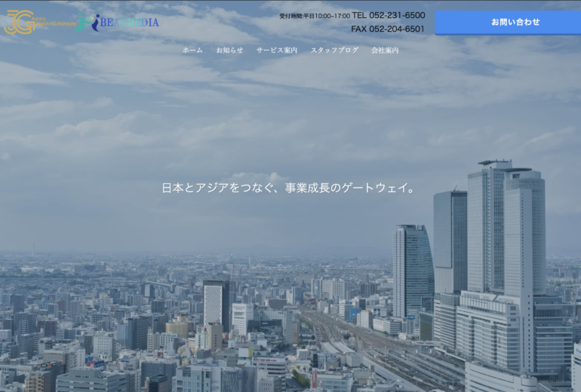581x392 pixels.
Task: Open the サービス案内 menu item
Action: click(277, 51)
